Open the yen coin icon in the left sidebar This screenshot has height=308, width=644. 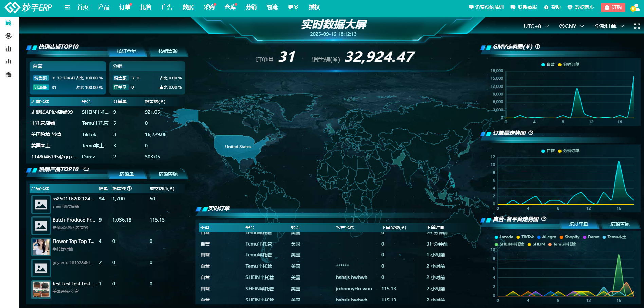coord(8,36)
